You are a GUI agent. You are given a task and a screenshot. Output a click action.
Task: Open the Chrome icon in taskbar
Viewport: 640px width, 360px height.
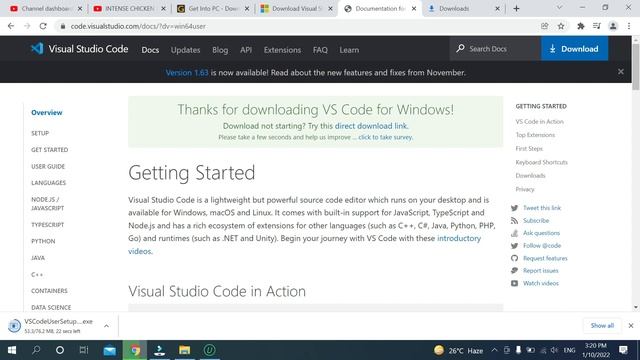pyautogui.click(x=135, y=350)
